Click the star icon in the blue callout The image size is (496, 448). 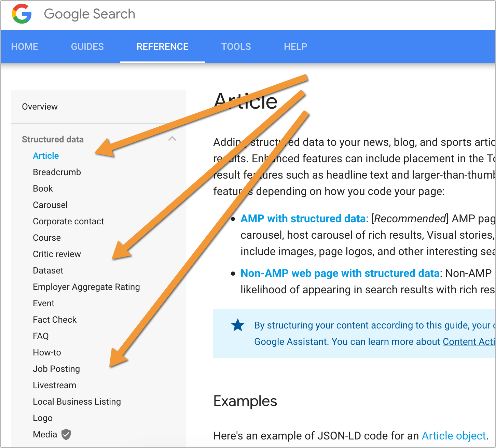click(237, 325)
